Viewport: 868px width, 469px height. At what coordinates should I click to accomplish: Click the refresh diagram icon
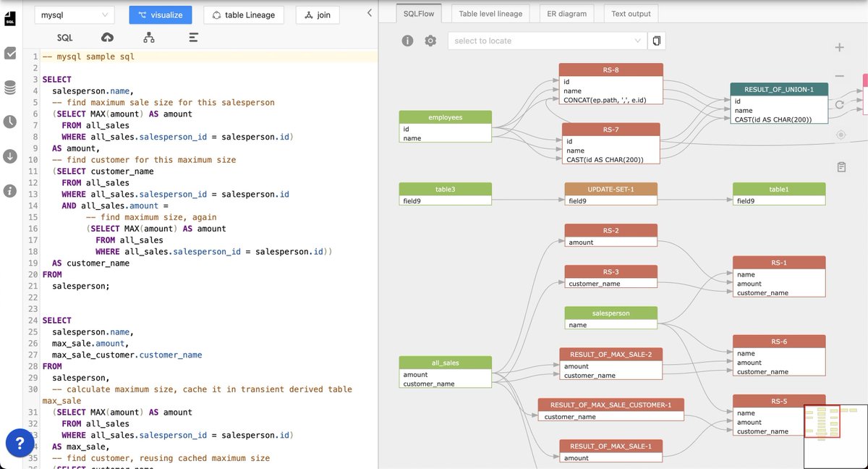click(841, 105)
